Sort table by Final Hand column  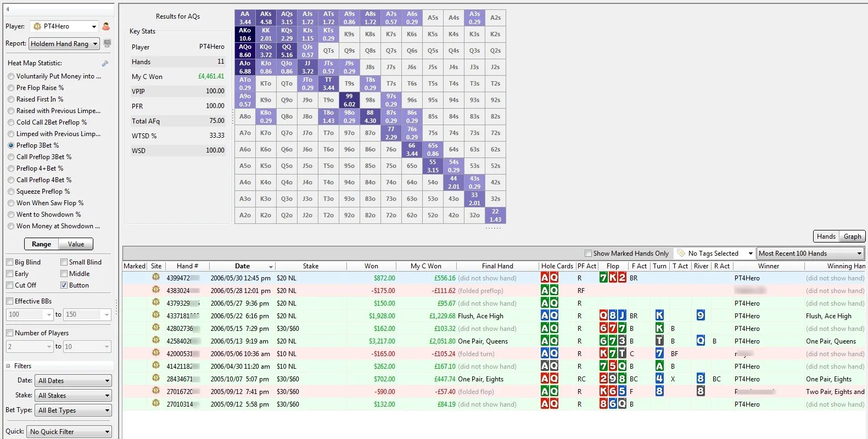[x=497, y=266]
